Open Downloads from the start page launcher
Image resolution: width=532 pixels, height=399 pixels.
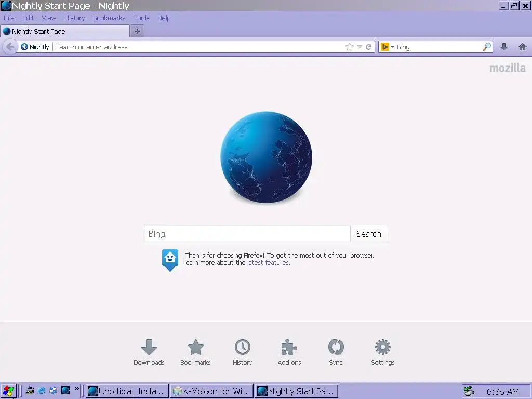point(149,352)
